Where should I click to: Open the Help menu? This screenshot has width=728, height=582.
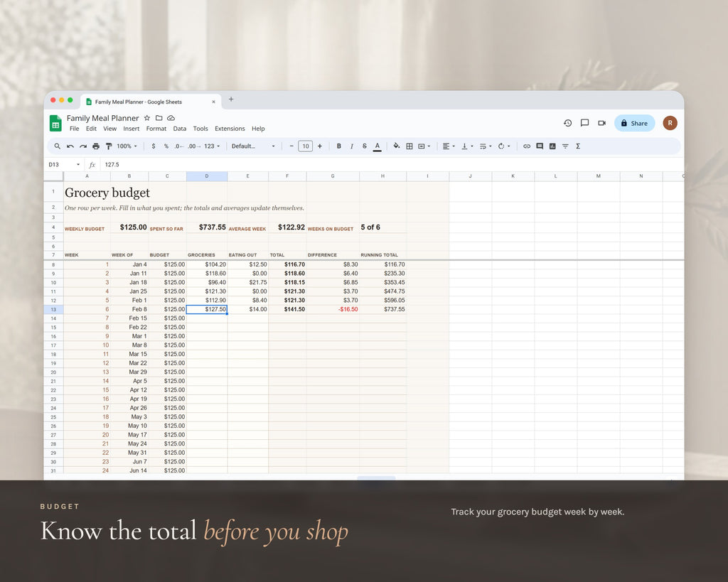coord(258,129)
